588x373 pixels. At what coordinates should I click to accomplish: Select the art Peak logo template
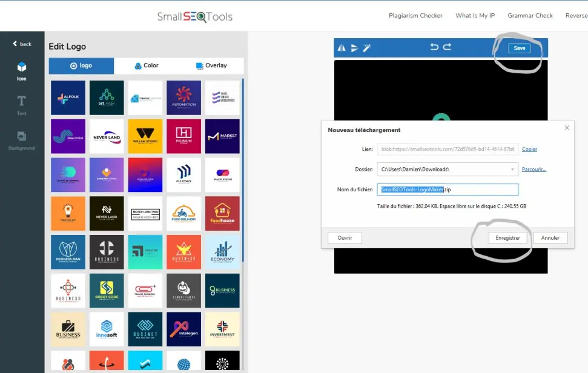tap(107, 97)
